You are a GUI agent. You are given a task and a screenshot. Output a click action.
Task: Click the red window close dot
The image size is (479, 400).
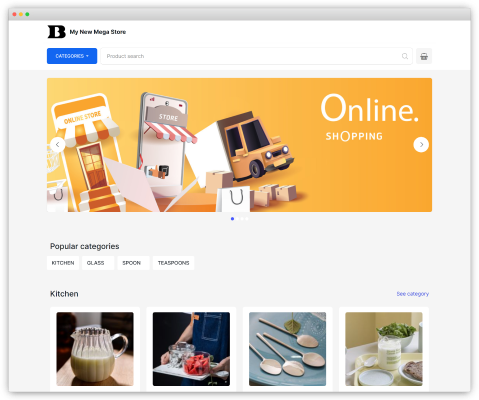point(14,14)
